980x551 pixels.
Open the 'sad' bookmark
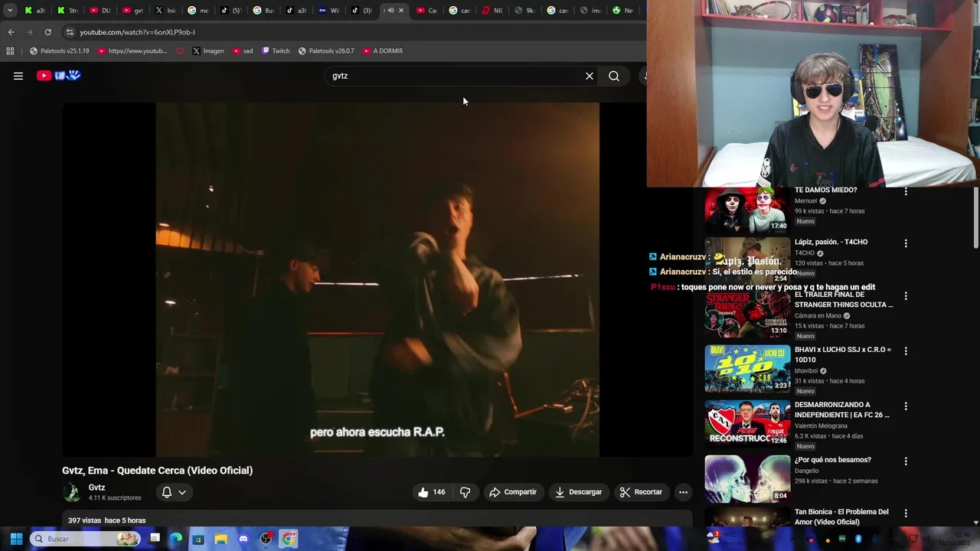coord(243,51)
